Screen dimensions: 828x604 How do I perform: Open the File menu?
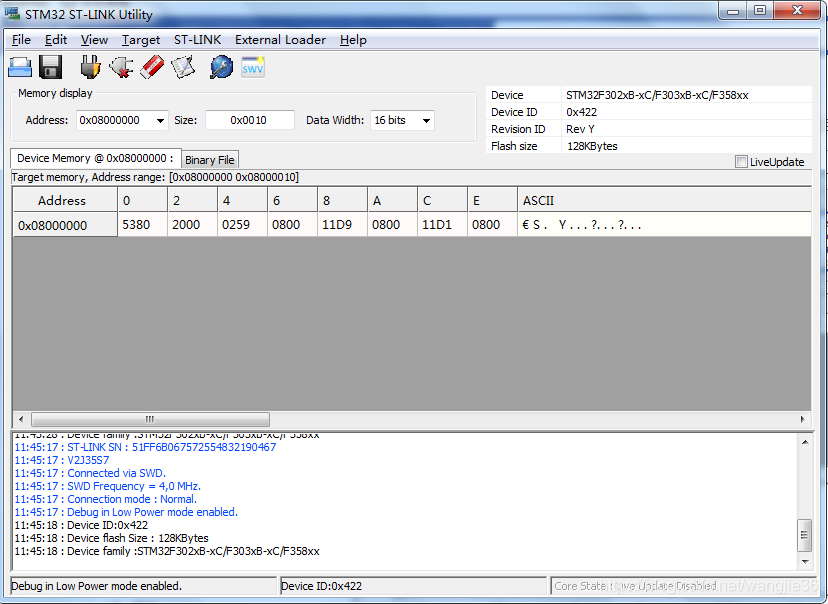click(x=21, y=40)
